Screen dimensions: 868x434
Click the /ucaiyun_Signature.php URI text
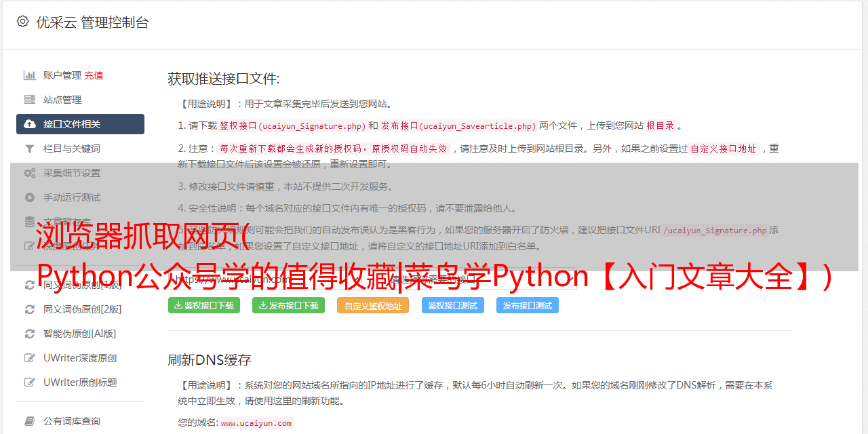click(x=715, y=230)
